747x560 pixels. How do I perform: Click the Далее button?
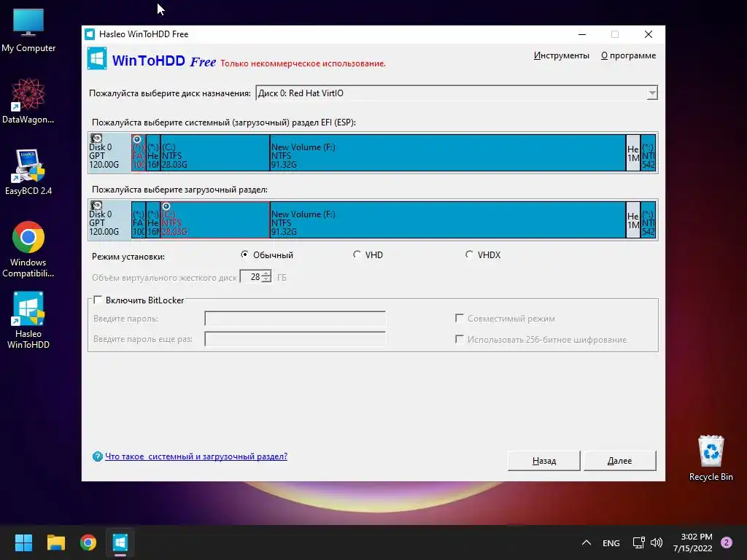pos(620,461)
